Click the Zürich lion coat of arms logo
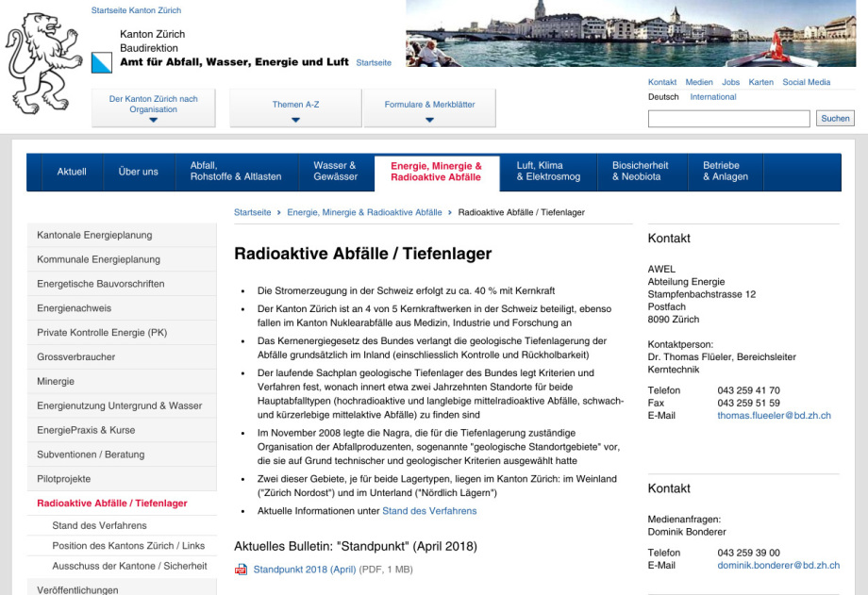Viewport: 868px width, 595px height. [x=44, y=63]
